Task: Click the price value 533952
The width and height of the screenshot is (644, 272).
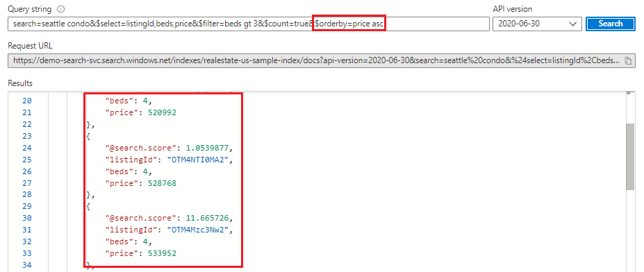Action: click(x=163, y=253)
